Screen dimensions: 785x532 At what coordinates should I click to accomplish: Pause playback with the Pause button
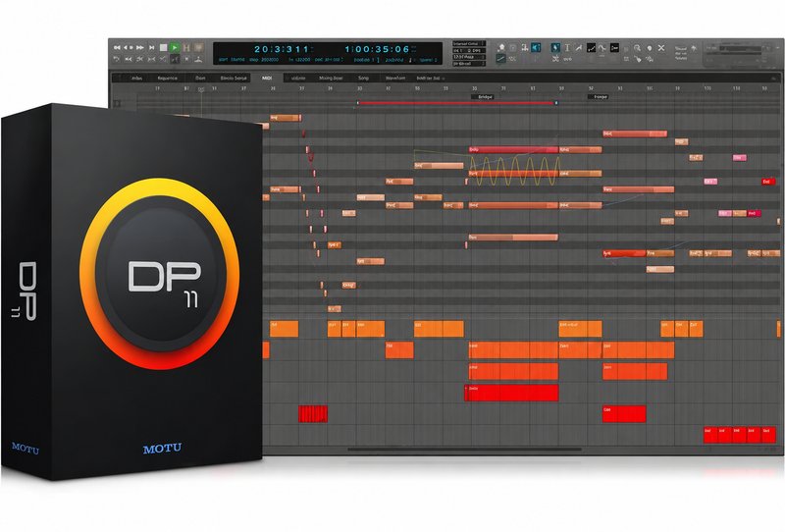click(x=186, y=47)
